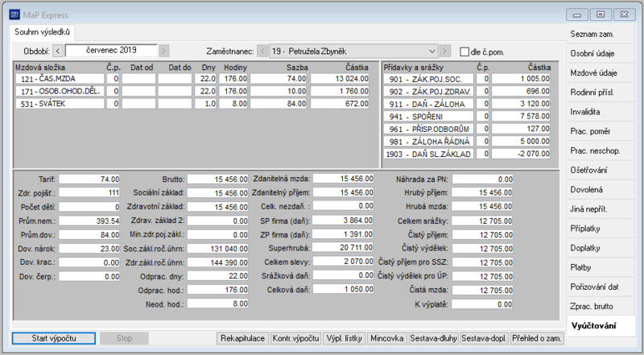This screenshot has height=355, width=644.
Task: Select next employee arrow button
Action: [x=444, y=52]
